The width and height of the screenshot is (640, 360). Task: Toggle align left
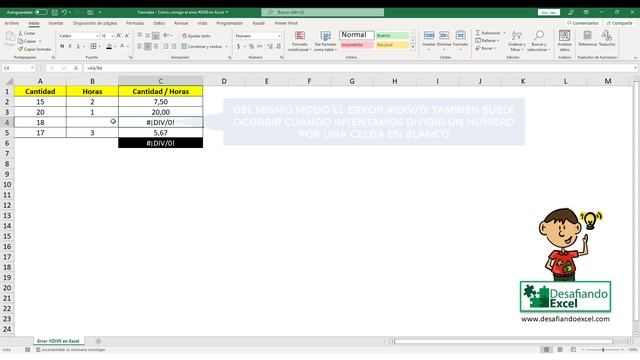pyautogui.click(x=139, y=47)
